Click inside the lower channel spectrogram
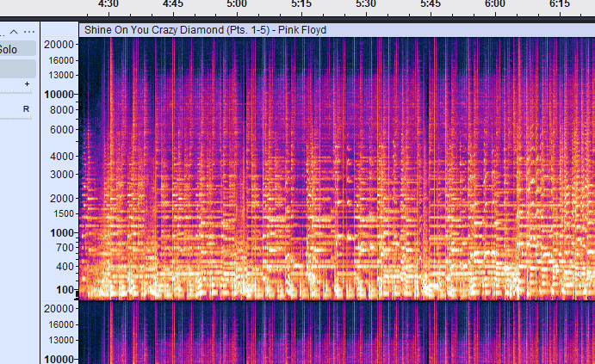595x364 pixels. coord(337,333)
